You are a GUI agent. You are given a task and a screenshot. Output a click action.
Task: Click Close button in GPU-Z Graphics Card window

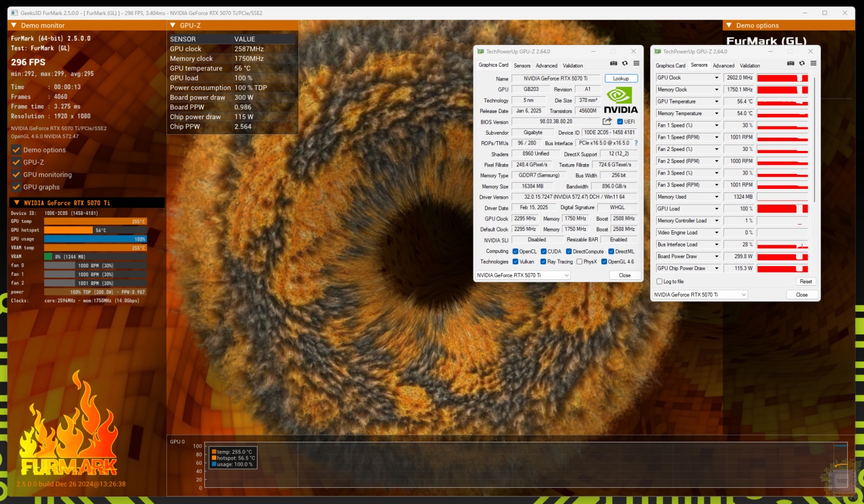pyautogui.click(x=625, y=275)
